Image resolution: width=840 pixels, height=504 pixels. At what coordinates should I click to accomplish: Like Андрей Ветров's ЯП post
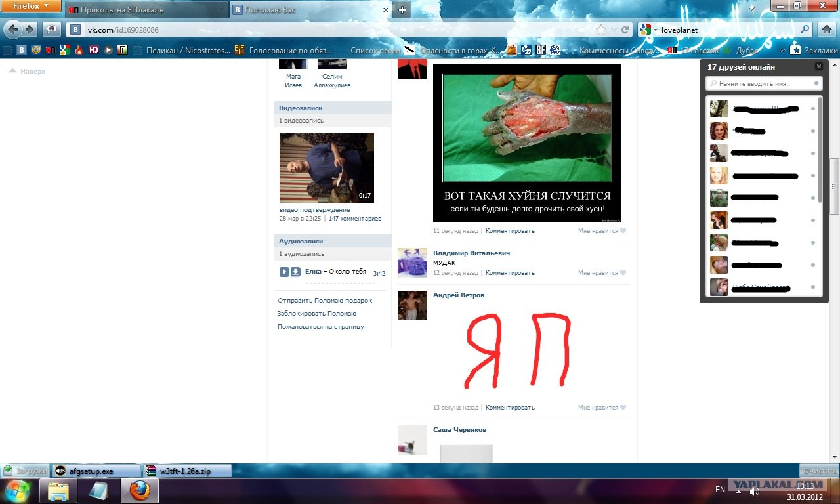click(602, 408)
